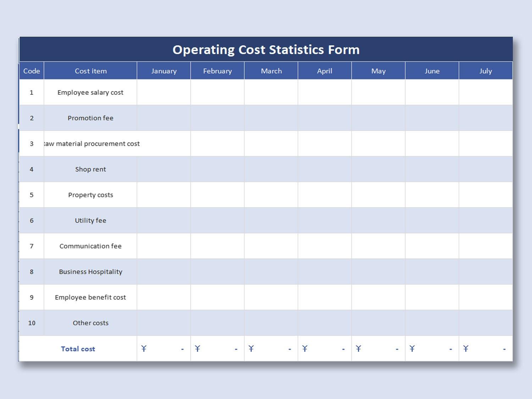The image size is (532, 399).
Task: Select the Promotion fee row label
Action: pos(90,118)
